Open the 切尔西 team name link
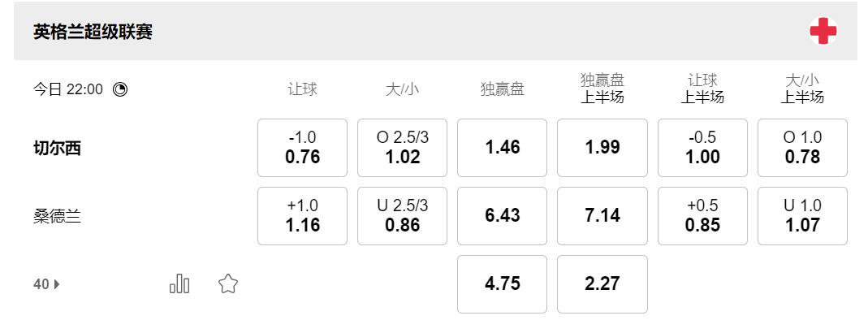The height and width of the screenshot is (333, 868). point(58,149)
